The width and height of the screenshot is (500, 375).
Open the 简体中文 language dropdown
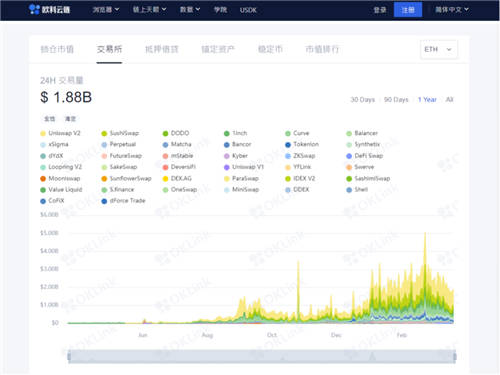pyautogui.click(x=452, y=9)
